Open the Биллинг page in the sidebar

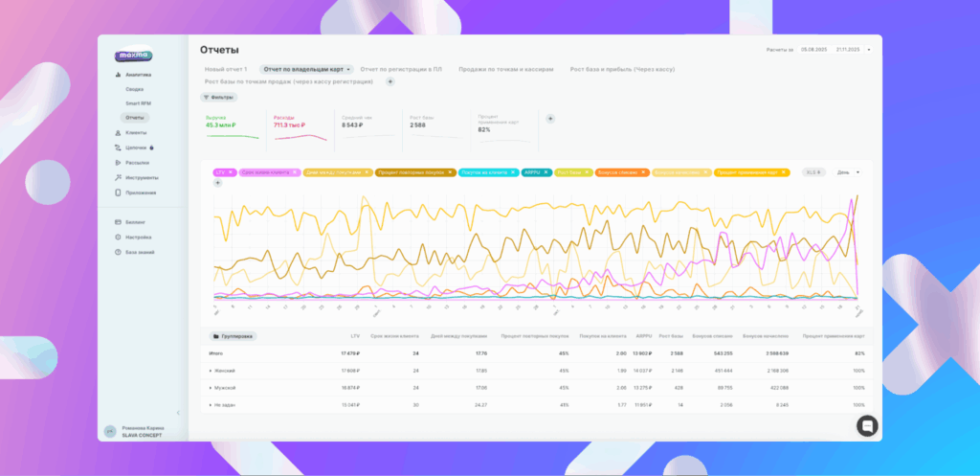136,222
